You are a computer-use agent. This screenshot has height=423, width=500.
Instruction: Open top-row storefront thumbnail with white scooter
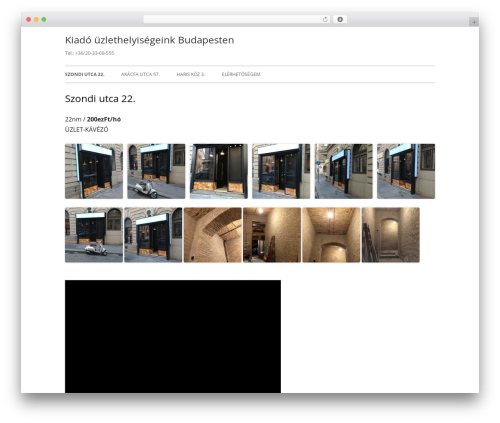point(156,171)
